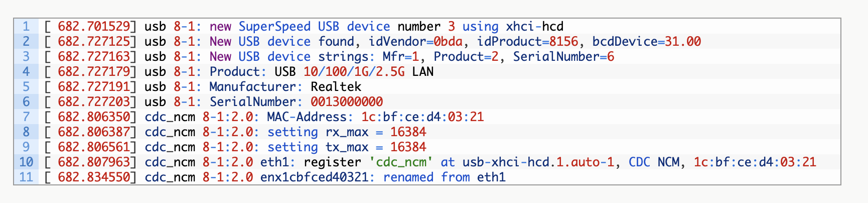Click the serial number 0013000000
The height and width of the screenshot is (203, 868).
[x=347, y=101]
